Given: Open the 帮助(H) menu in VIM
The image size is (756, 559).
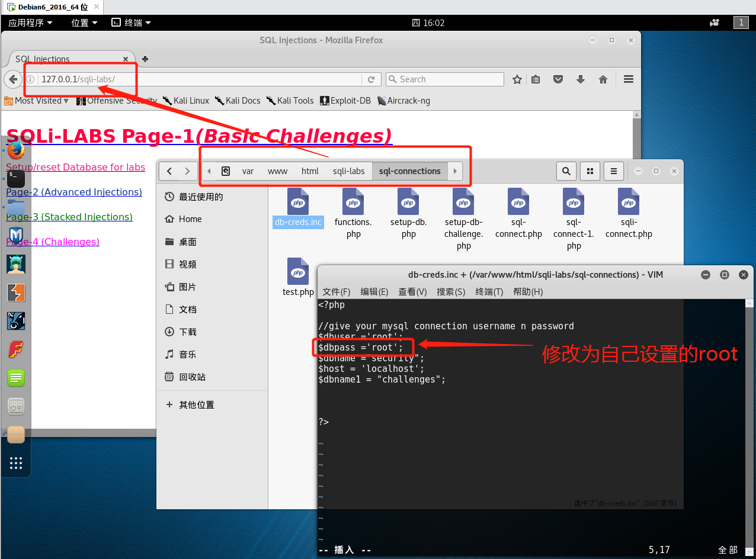Looking at the screenshot, I should [528, 292].
